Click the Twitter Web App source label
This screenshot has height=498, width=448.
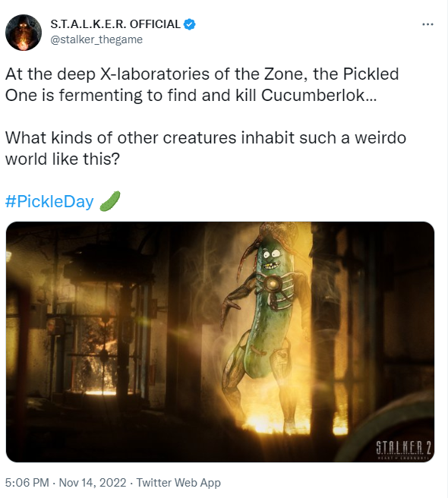[178, 483]
